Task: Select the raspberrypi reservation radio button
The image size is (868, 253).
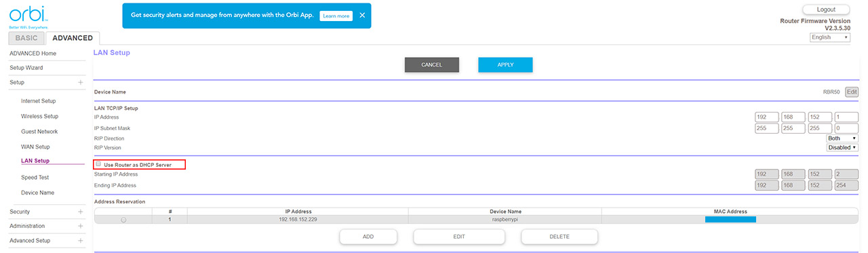Action: 123,220
